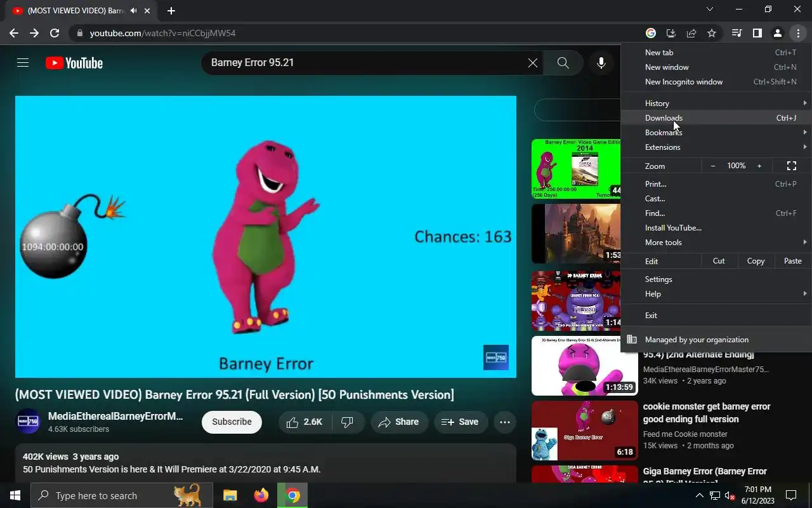Expand More tools submenu
Screen dimensions: 812x508
pyautogui.click(x=716, y=242)
